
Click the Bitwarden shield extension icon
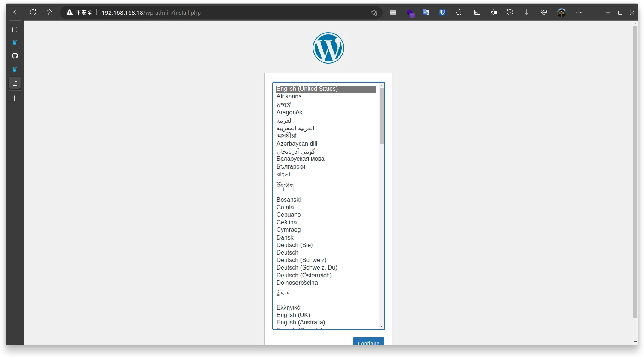tap(442, 12)
